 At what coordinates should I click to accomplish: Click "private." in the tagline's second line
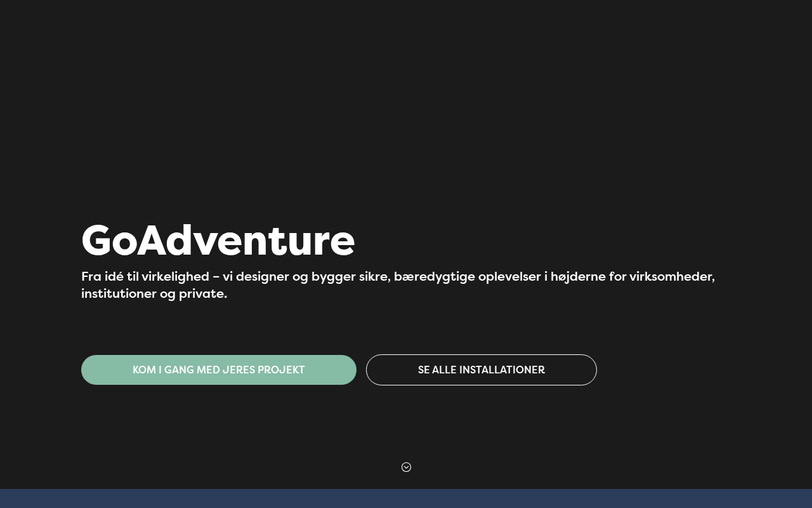203,294
